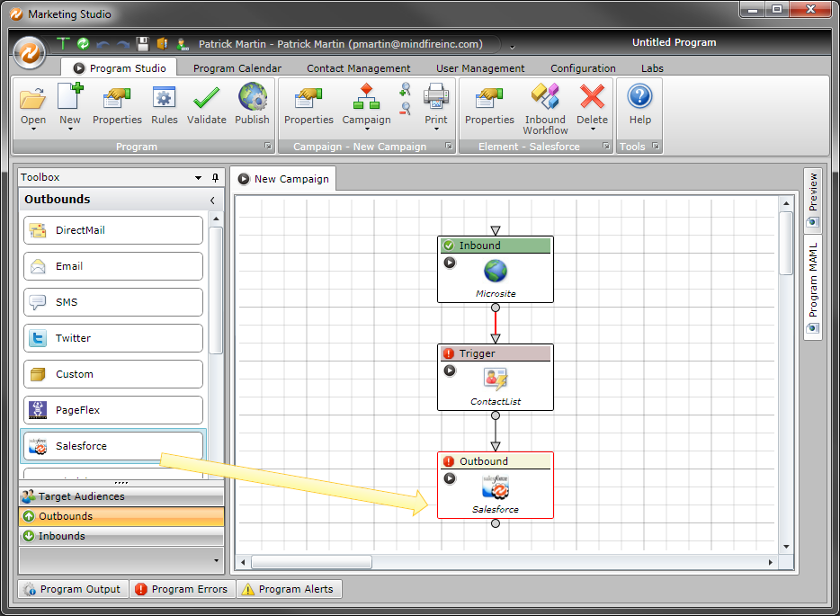Click the Campaign hierarchy button
The width and height of the screenshot is (840, 616).
[x=366, y=104]
